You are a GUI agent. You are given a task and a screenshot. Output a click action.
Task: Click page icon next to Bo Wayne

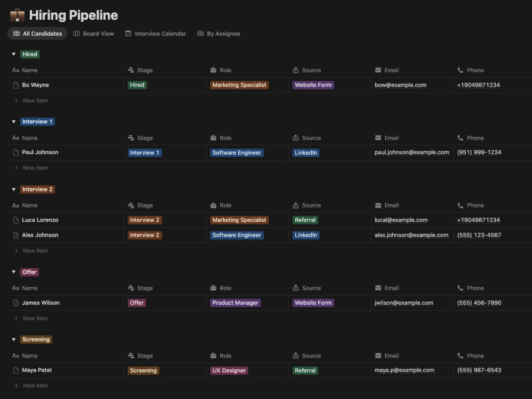[x=16, y=85]
